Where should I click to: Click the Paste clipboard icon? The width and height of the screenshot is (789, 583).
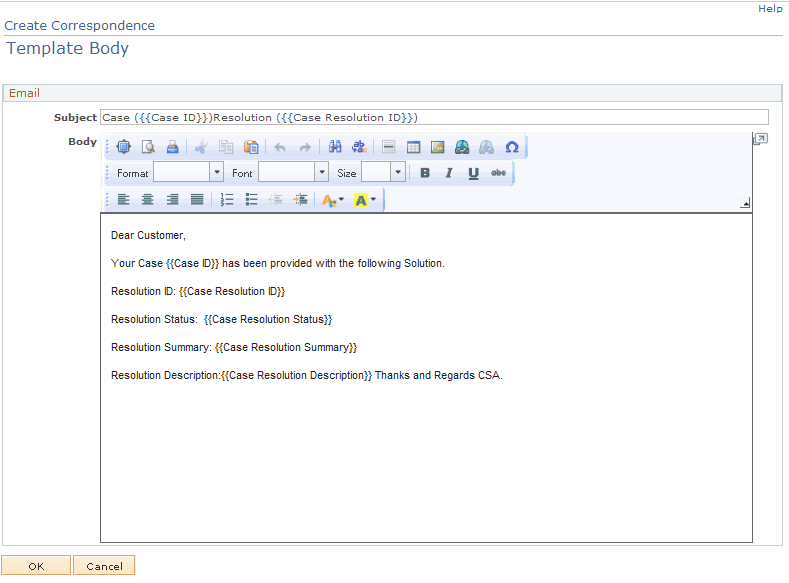[251, 147]
